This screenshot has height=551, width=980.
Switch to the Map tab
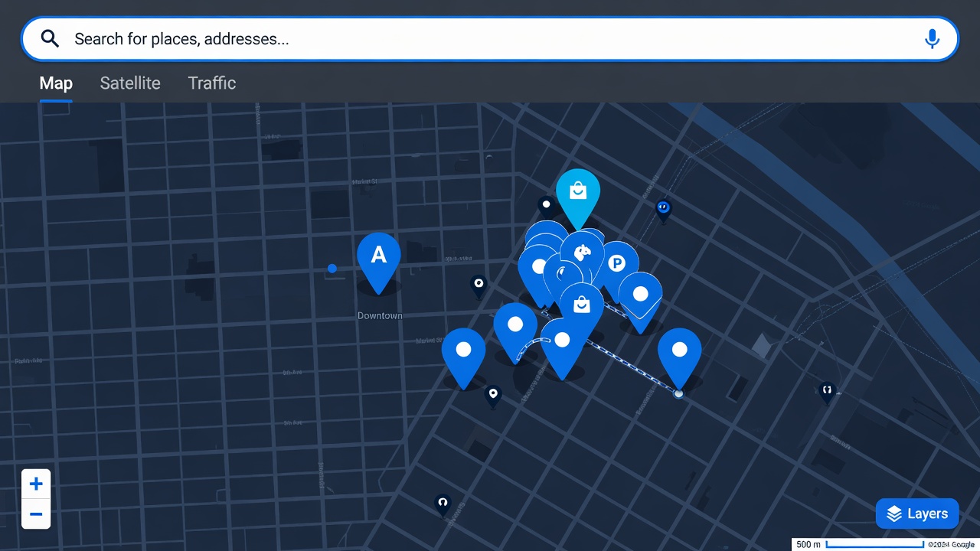[56, 83]
